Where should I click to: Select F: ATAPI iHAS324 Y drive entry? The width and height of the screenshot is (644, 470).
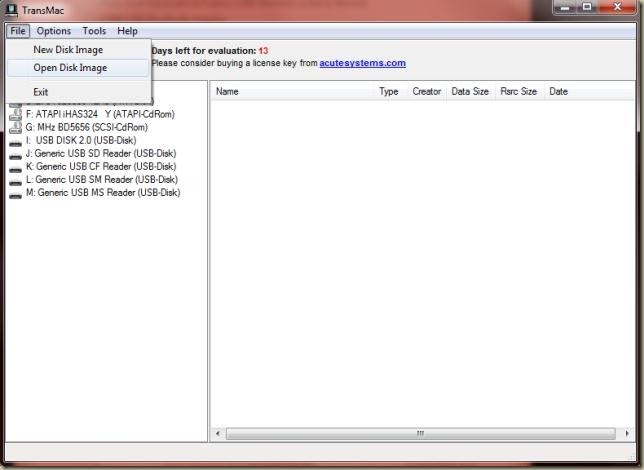click(x=100, y=114)
